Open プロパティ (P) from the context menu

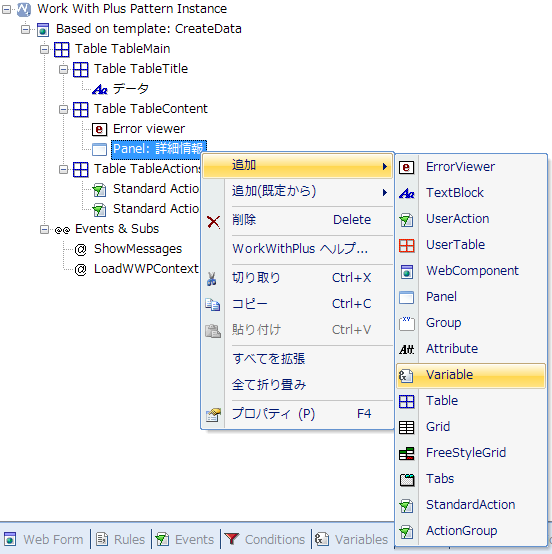(298, 414)
